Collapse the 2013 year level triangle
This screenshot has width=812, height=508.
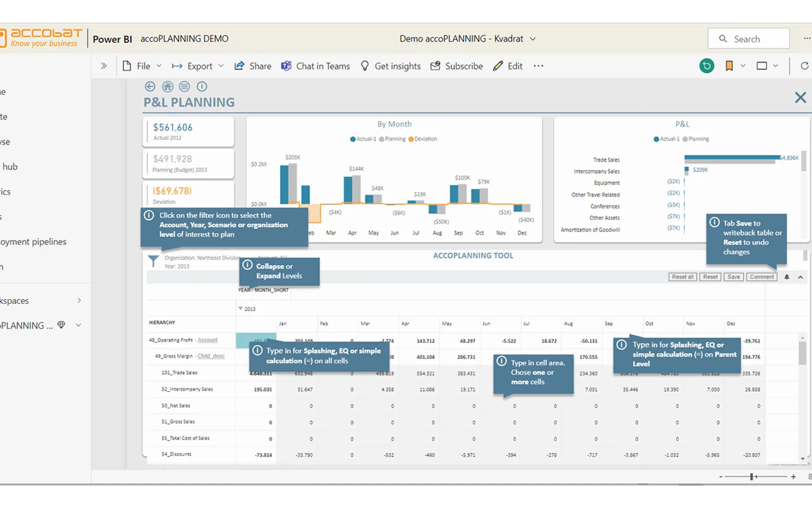tap(241, 308)
